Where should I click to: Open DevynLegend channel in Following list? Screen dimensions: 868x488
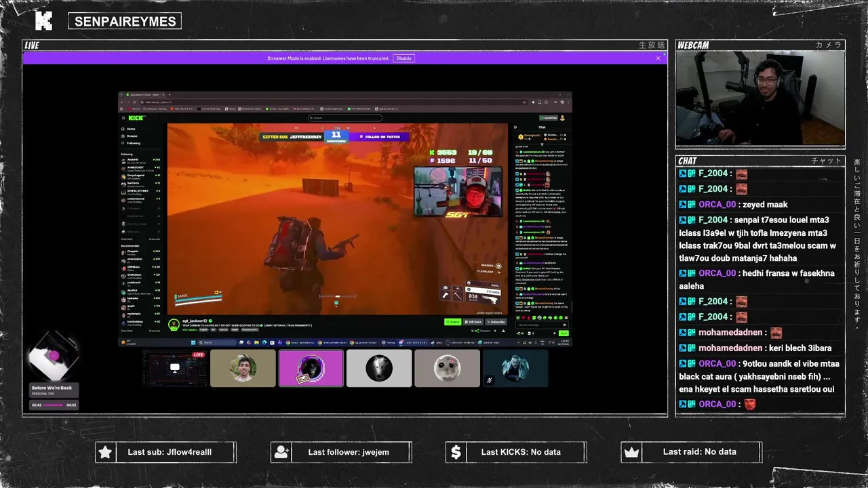coord(141,176)
